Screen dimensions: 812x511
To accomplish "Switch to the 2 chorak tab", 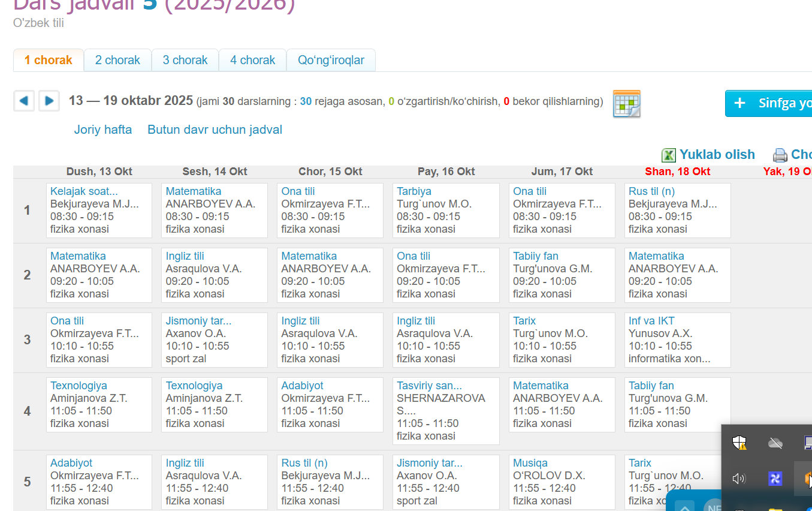I will point(117,60).
